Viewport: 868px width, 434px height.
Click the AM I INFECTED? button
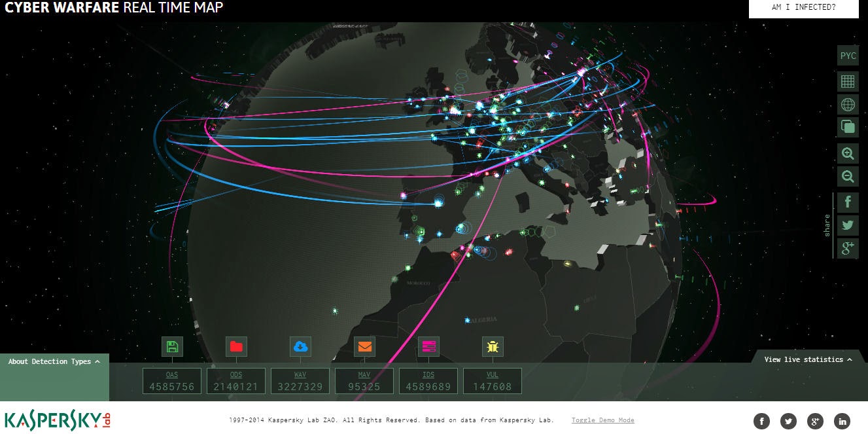(803, 8)
